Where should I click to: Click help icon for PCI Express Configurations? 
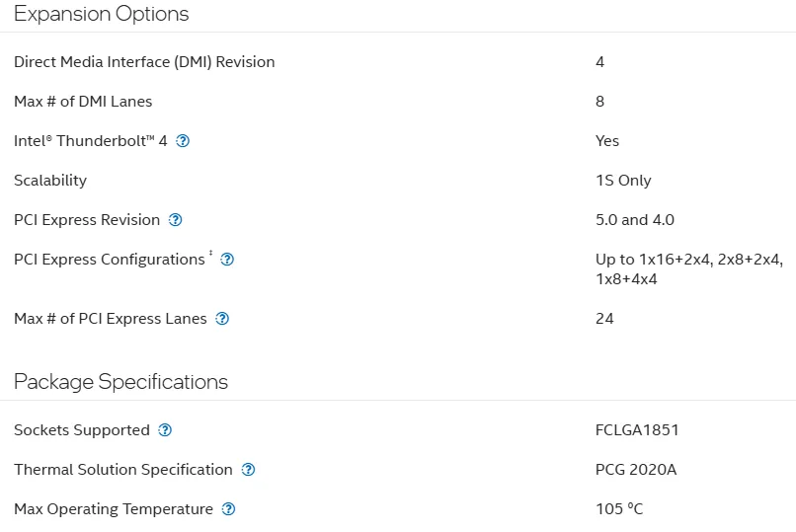click(227, 260)
